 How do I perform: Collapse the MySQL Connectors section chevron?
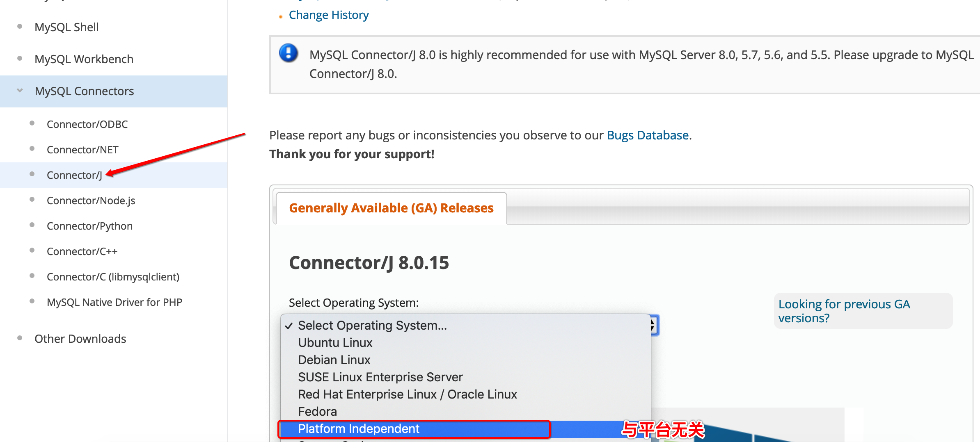coord(19,91)
